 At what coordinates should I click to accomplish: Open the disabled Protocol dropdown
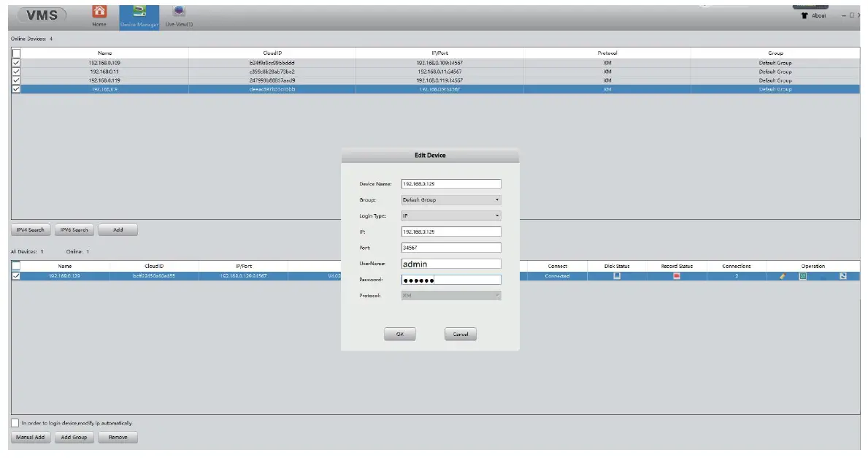451,296
